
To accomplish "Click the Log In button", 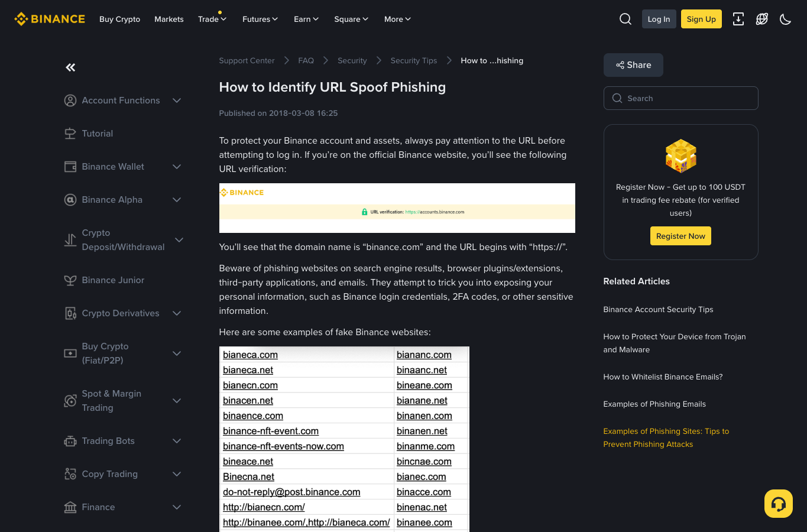I will 659,19.
